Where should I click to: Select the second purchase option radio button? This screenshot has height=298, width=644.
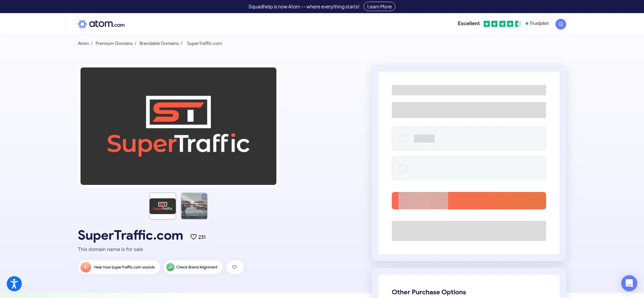pyautogui.click(x=403, y=168)
